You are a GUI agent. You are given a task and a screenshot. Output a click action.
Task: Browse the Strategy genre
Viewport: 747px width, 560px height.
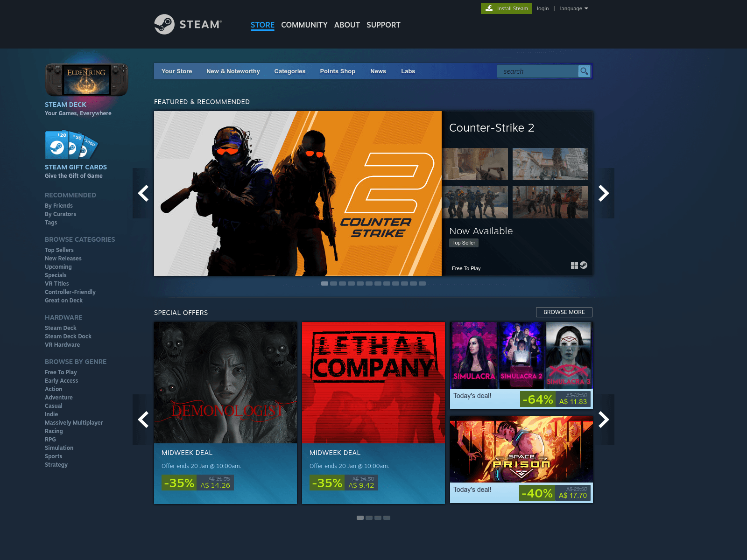[x=56, y=465]
